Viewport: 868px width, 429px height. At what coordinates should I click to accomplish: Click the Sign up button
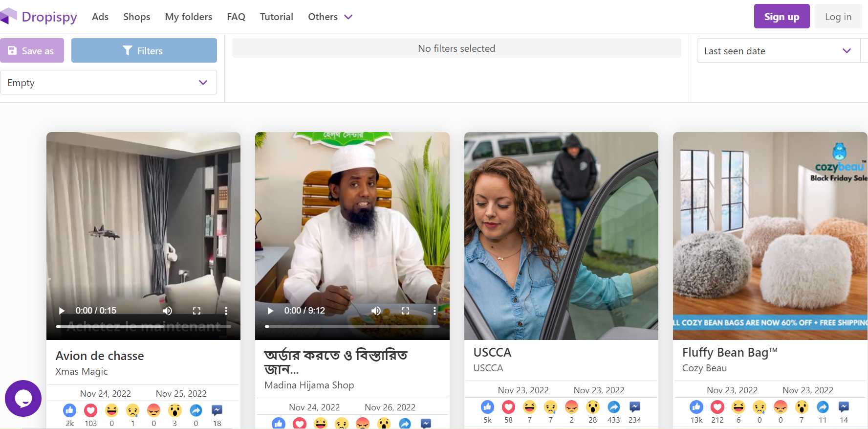781,16
